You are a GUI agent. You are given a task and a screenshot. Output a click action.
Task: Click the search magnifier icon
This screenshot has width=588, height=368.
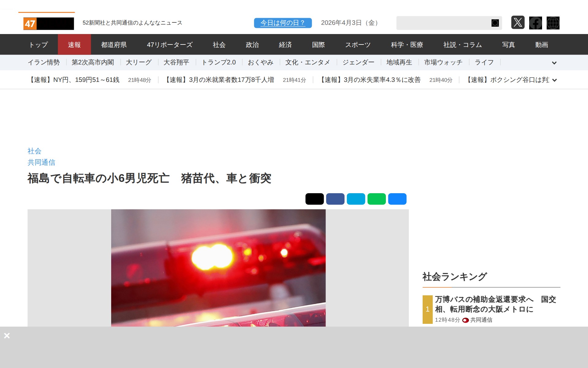point(495,23)
